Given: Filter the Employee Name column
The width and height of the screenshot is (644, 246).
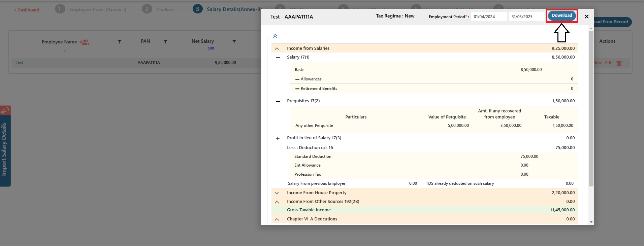Looking at the screenshot, I should [120, 42].
